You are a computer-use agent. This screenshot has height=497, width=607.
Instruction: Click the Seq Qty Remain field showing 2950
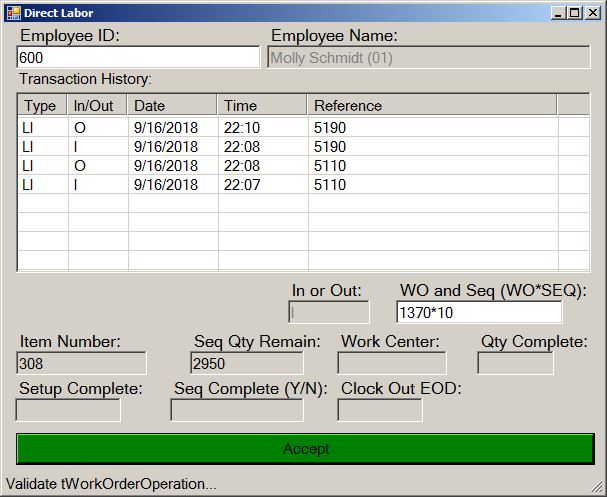(x=246, y=363)
